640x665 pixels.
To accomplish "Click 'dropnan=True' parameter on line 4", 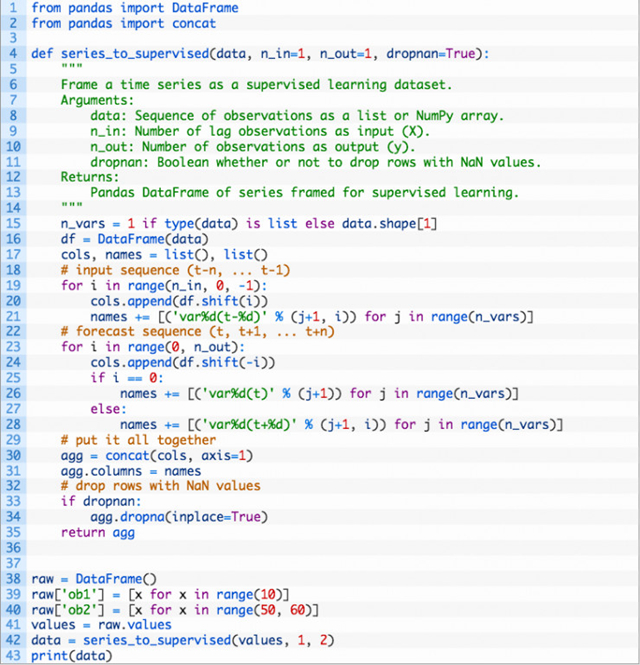I will coord(434,53).
